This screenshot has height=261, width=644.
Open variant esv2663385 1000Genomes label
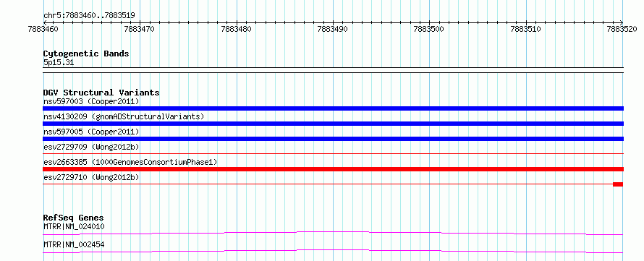tap(130, 162)
